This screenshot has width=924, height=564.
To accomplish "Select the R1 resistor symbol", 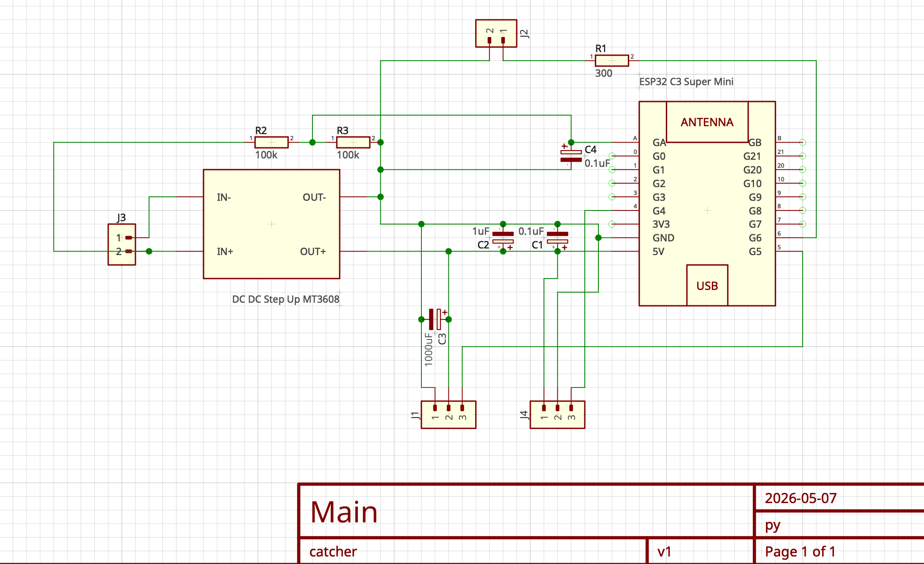I will [x=612, y=60].
